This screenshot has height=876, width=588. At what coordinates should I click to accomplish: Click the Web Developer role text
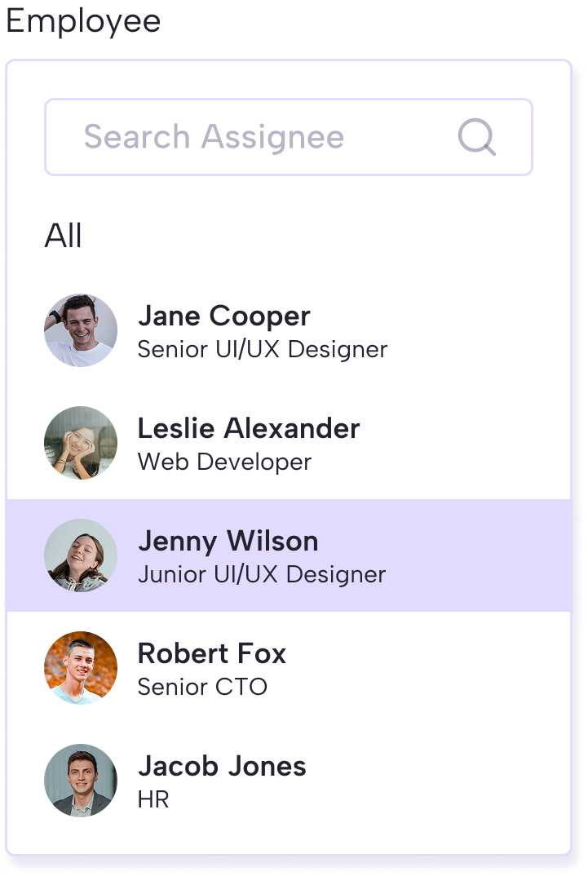224,462
